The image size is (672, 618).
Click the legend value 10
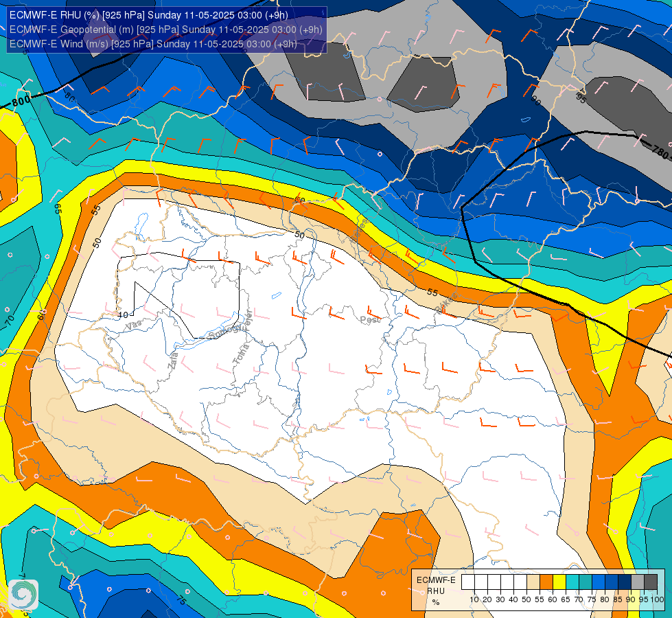tap(474, 599)
